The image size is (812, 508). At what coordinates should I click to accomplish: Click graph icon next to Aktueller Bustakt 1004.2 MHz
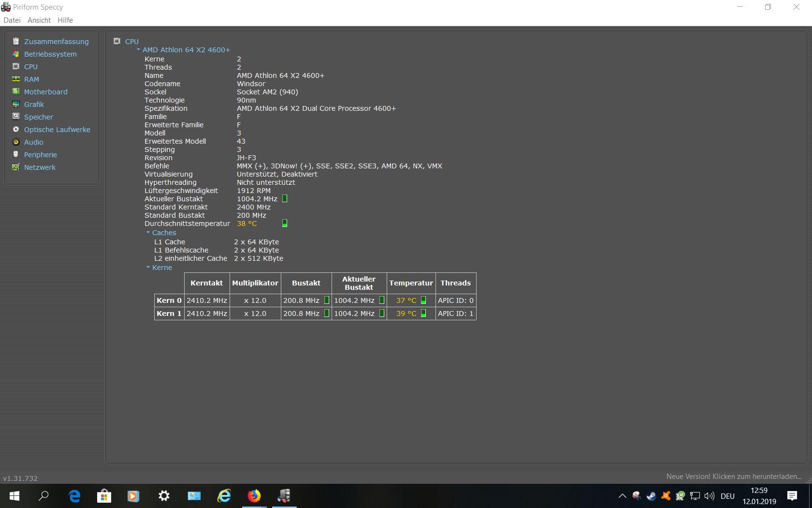[x=285, y=199]
